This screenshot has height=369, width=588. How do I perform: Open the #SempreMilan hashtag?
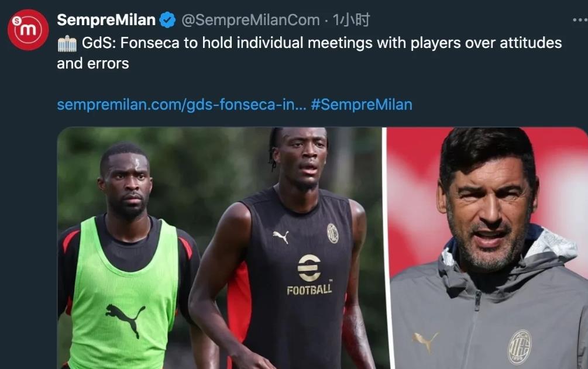362,104
